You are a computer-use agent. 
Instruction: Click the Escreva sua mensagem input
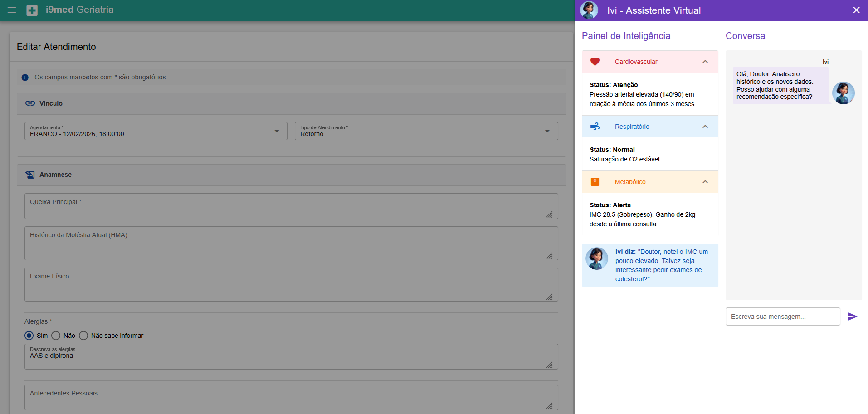(x=783, y=317)
